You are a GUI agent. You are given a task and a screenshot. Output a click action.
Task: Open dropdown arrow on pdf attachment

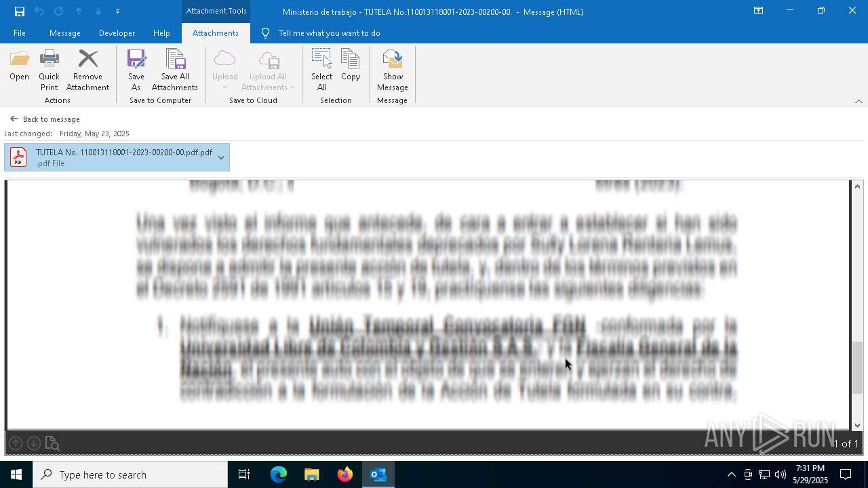point(221,157)
